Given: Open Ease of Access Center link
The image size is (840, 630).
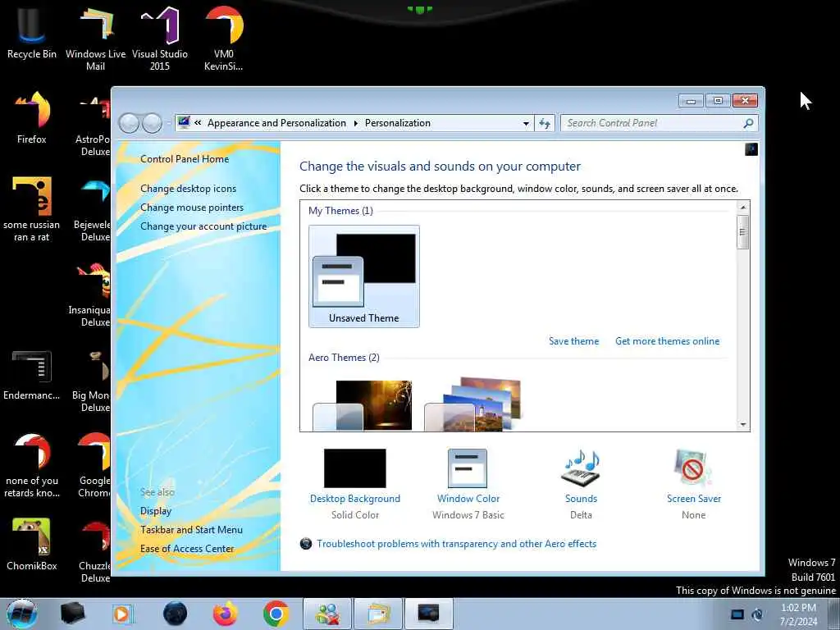Looking at the screenshot, I should pos(187,549).
